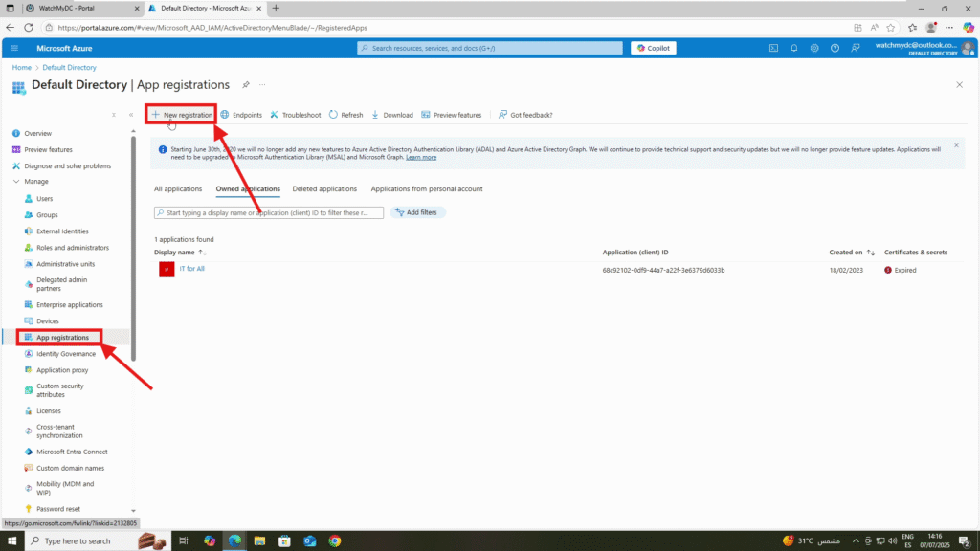The width and height of the screenshot is (980, 551).
Task: Refresh the app registrations list
Action: [346, 115]
